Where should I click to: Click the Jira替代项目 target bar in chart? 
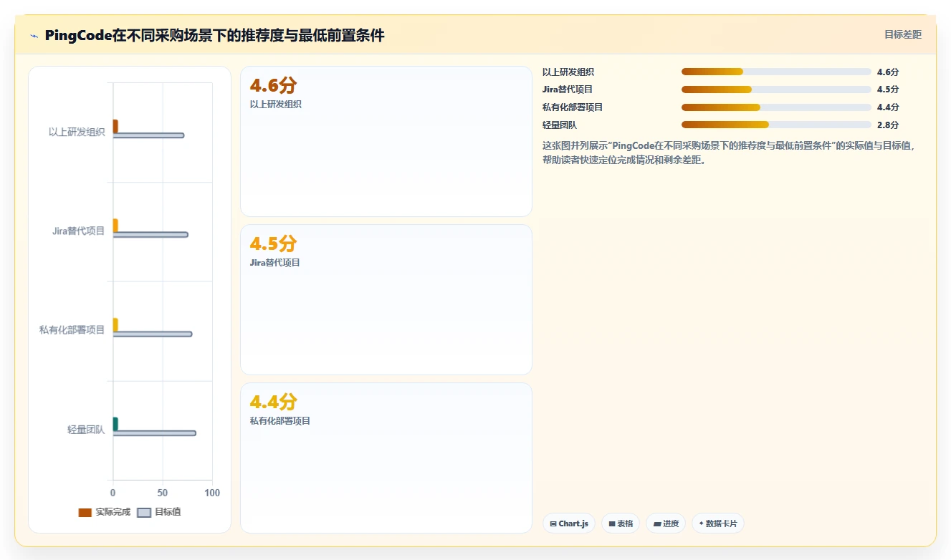(x=150, y=235)
